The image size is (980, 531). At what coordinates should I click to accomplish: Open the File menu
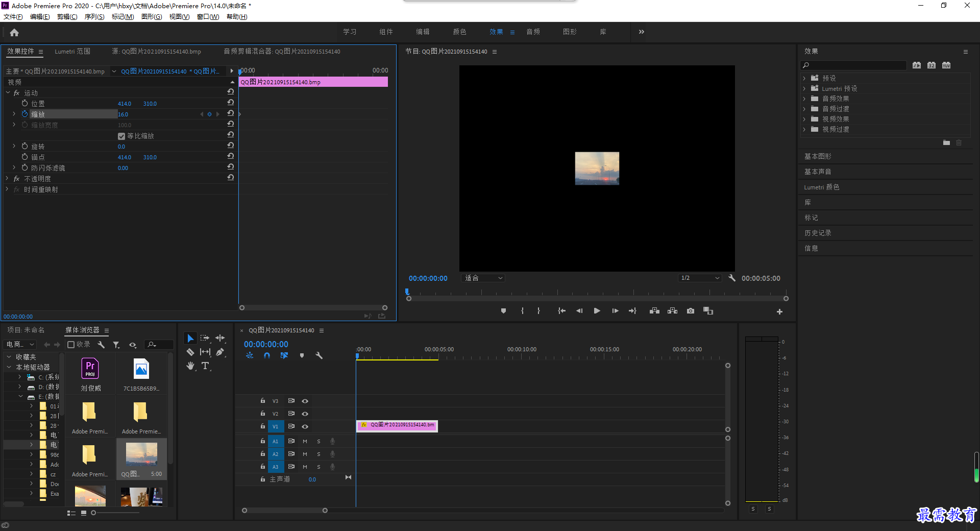13,16
